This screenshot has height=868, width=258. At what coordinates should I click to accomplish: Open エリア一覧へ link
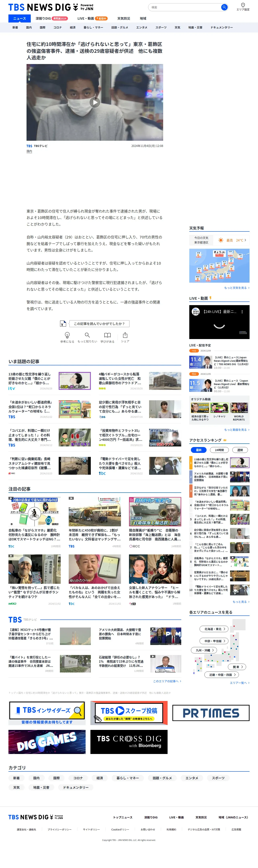click(x=240, y=683)
